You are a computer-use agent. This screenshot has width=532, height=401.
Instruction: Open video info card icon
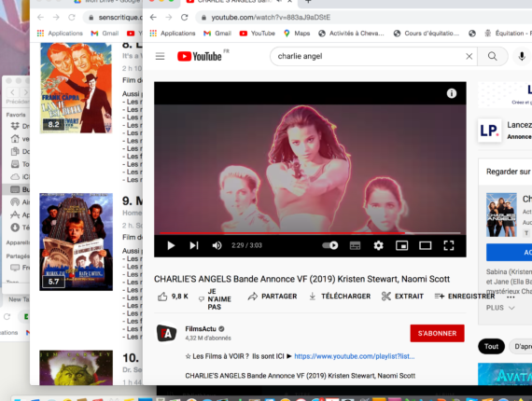click(x=451, y=93)
